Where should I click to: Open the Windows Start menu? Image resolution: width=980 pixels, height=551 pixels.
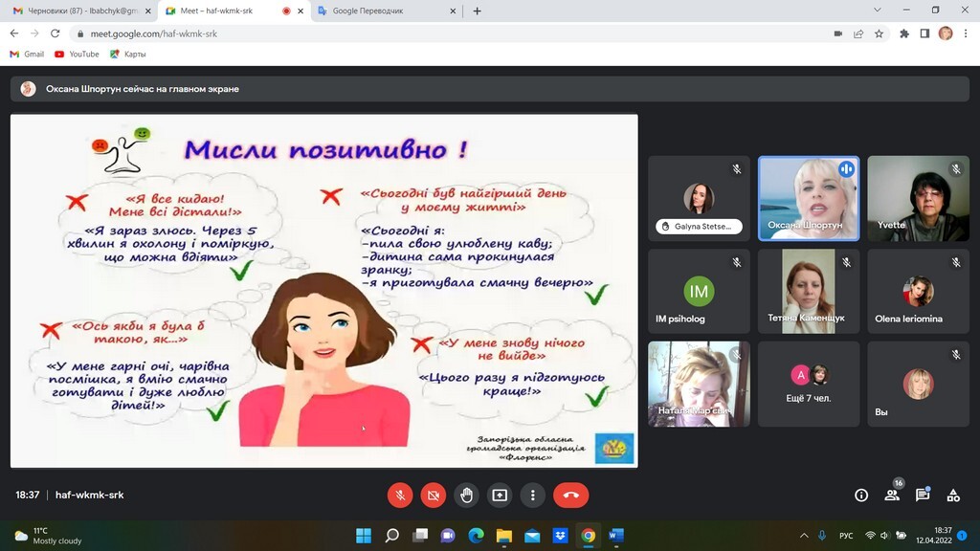(x=364, y=536)
